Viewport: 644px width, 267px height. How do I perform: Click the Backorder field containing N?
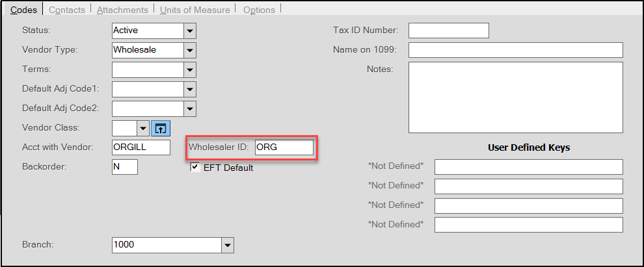125,167
